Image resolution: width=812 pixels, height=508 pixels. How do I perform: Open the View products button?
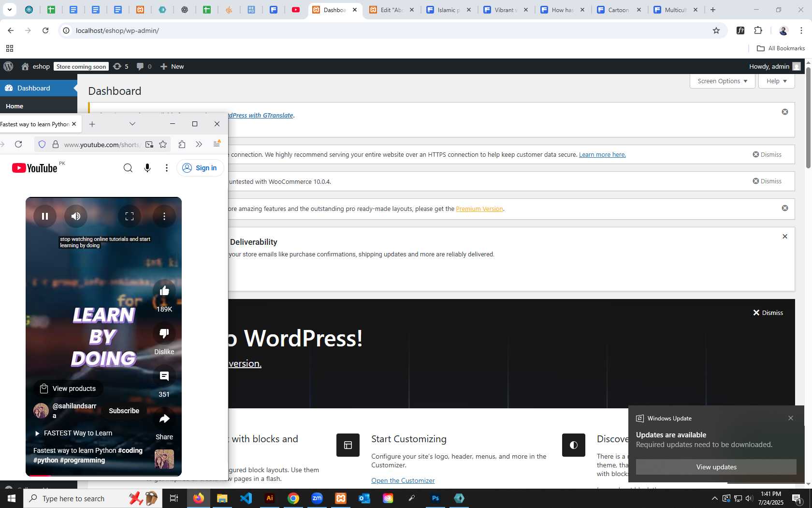tap(68, 388)
